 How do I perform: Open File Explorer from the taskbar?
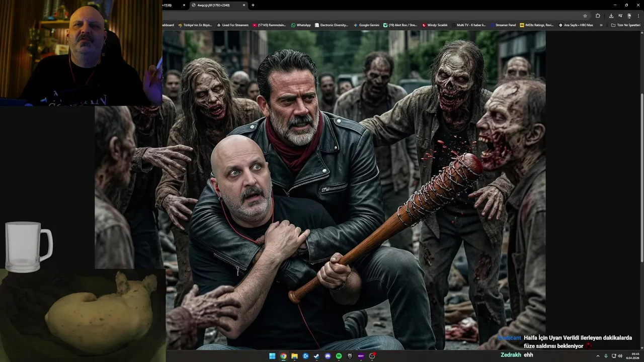[x=294, y=356]
